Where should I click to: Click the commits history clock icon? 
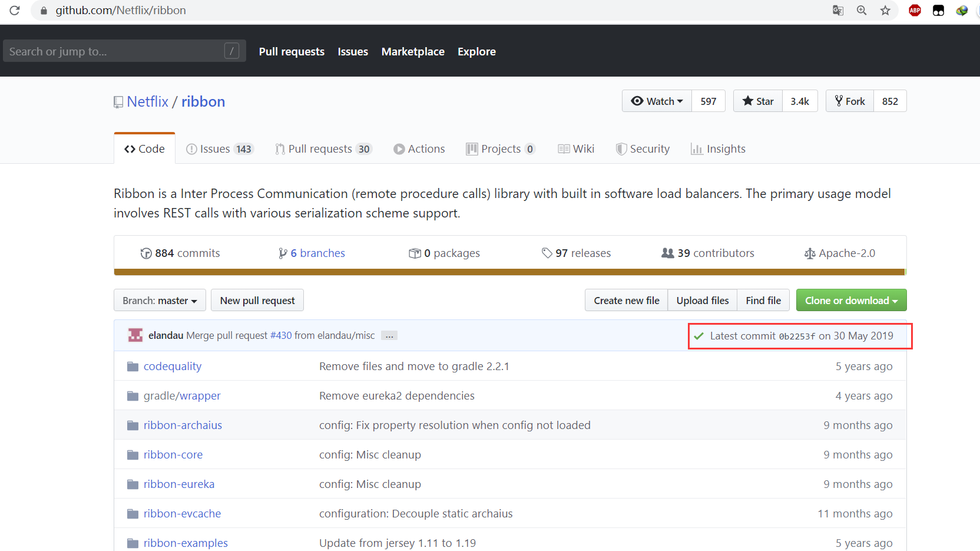pyautogui.click(x=146, y=253)
